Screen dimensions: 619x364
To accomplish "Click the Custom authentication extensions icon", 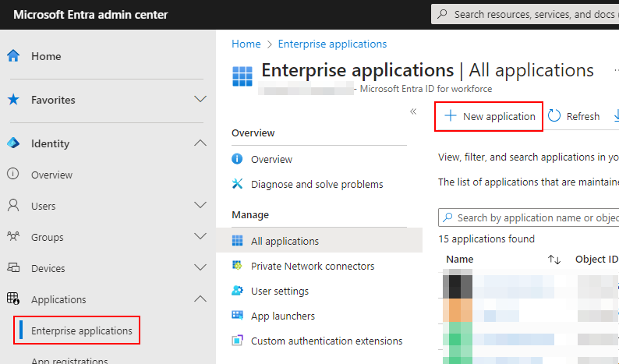I will point(237,341).
